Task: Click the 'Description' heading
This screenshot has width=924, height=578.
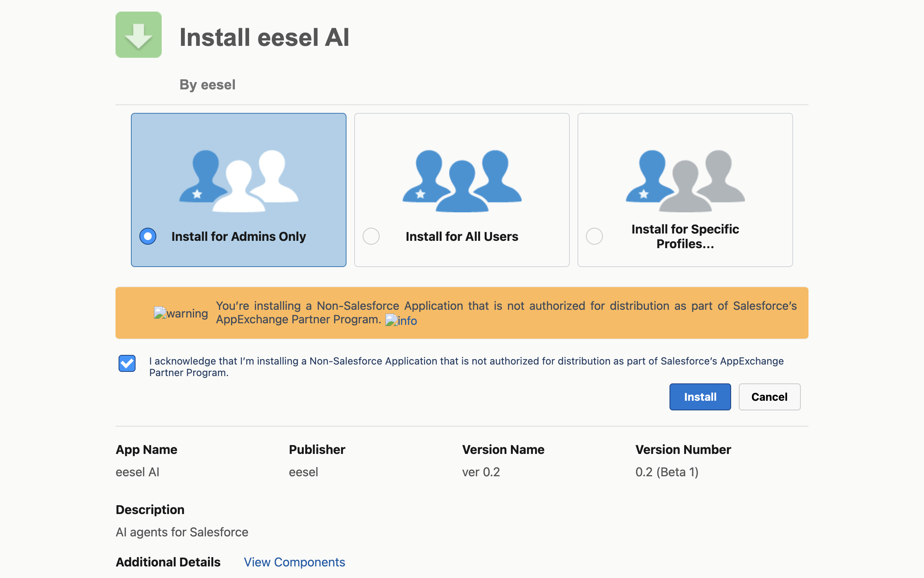Action: point(150,510)
